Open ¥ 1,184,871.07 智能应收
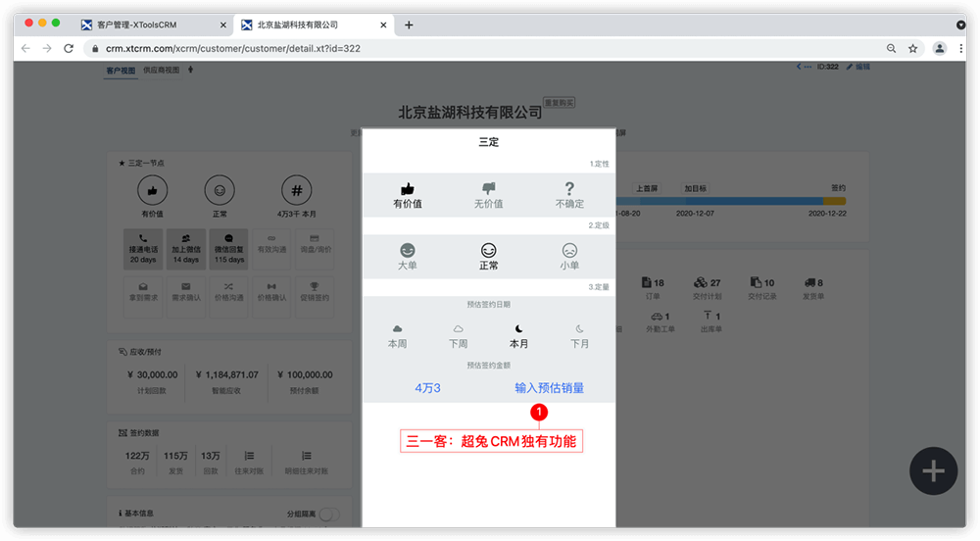The image size is (980, 541). [227, 381]
